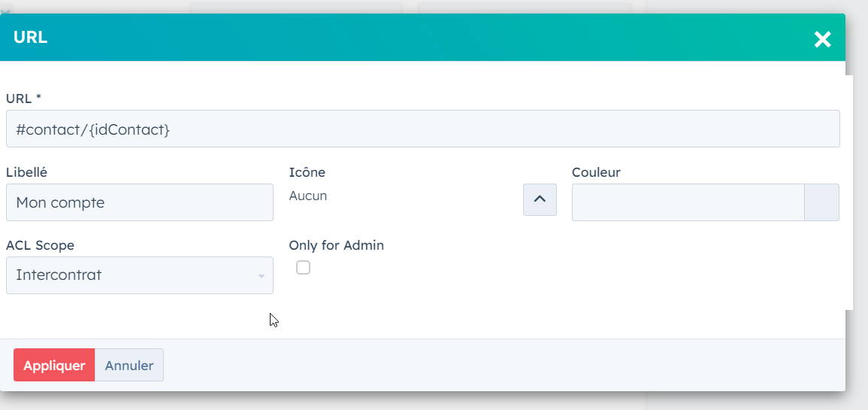Click the URL dialog title header
Image resolution: width=868 pixels, height=410 pixels.
click(31, 38)
